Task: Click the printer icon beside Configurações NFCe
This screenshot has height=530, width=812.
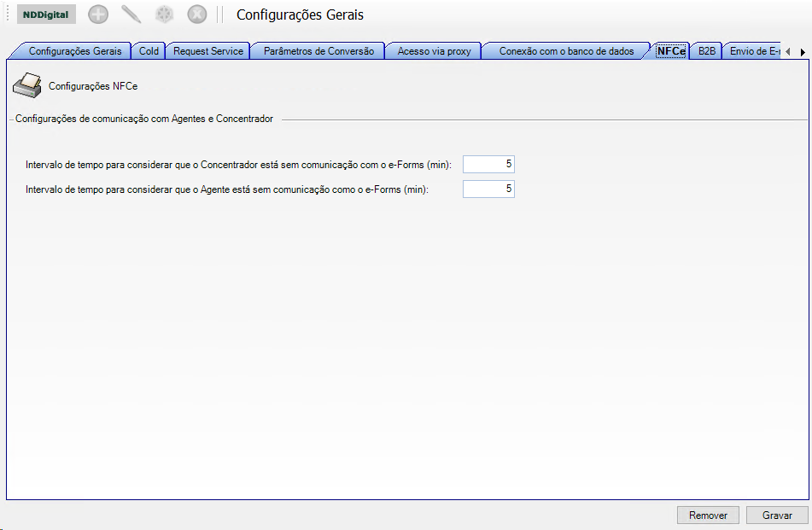Action: click(28, 84)
